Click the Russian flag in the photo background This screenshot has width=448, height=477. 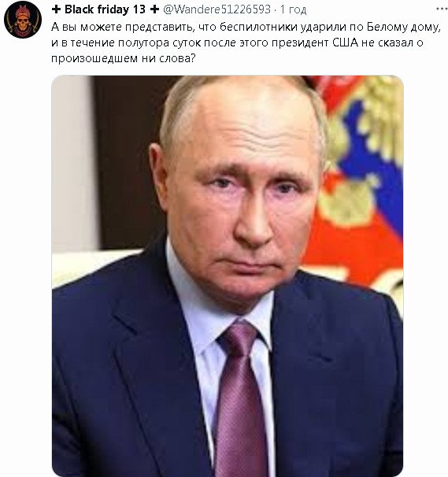click(x=359, y=179)
